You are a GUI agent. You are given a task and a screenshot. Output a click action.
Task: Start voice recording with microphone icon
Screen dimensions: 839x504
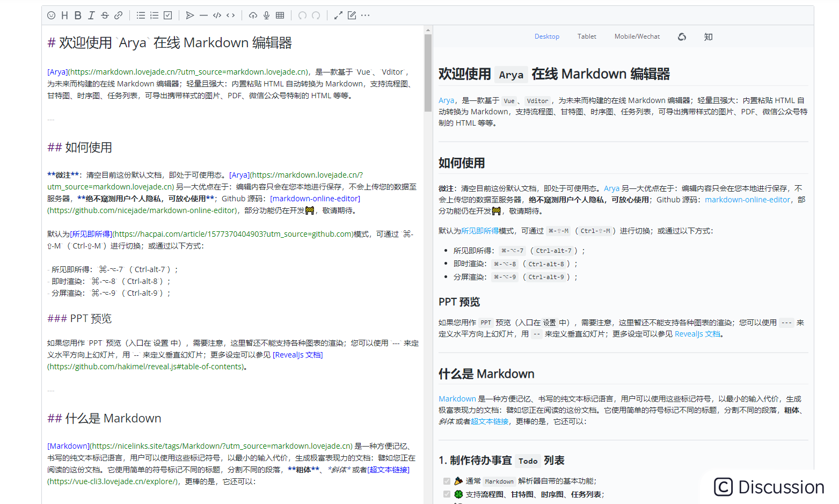tap(266, 16)
